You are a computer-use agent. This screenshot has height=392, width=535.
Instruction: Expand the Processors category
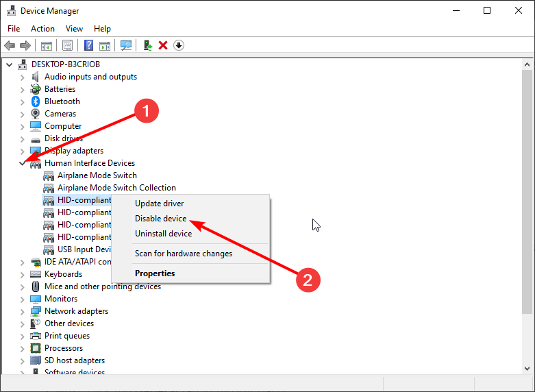click(x=22, y=349)
